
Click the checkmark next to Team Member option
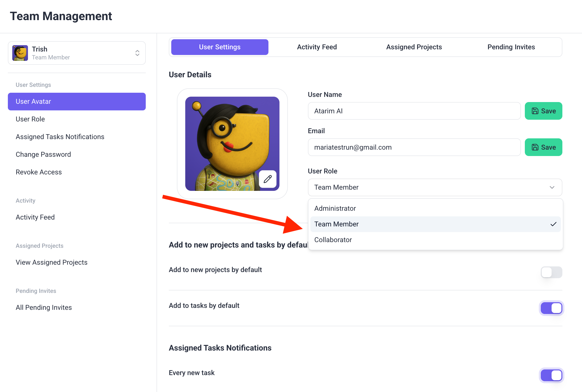553,224
